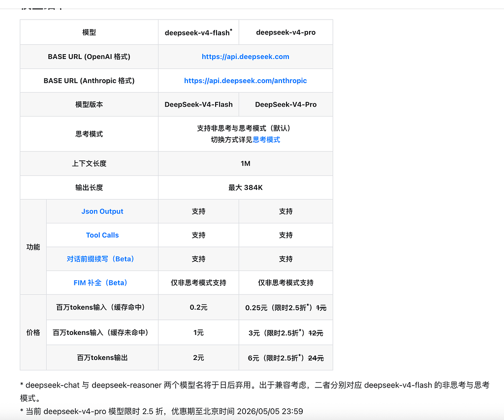Open the https://api.deepseek.com/anthropic link

245,81
